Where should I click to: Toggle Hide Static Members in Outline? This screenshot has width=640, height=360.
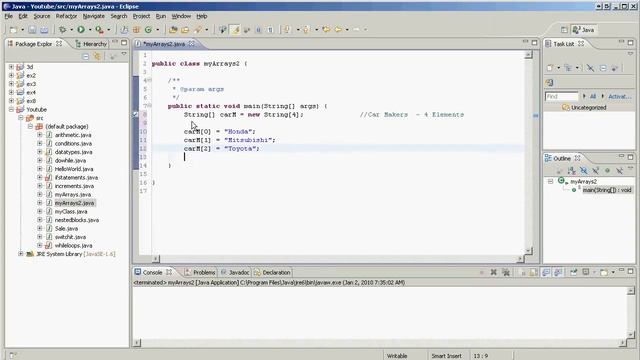tap(596, 171)
